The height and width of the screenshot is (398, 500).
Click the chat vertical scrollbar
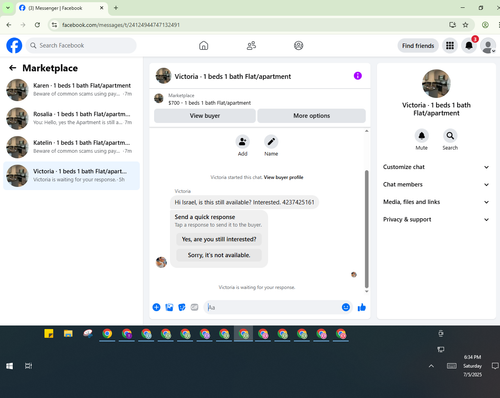(x=367, y=229)
